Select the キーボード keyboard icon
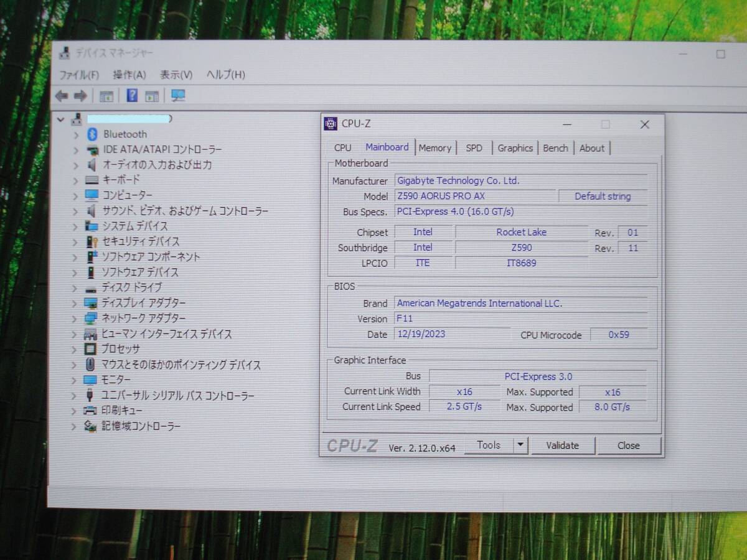 [92, 180]
